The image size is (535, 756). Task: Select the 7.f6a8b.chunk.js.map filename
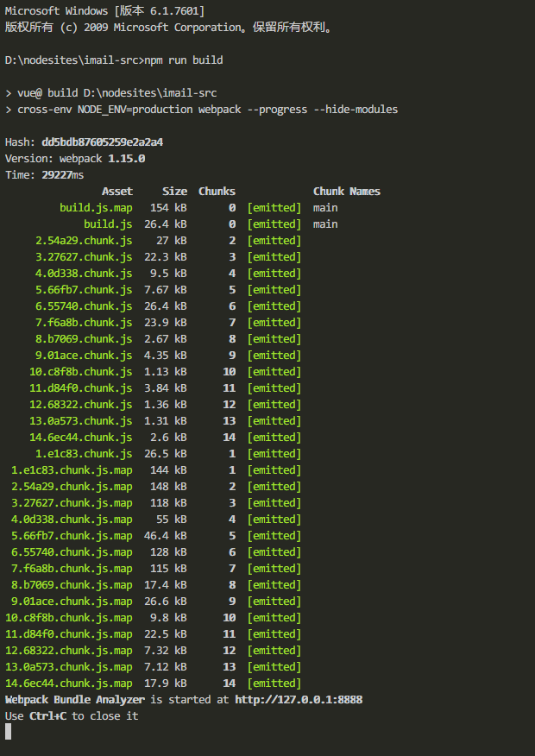coord(72,569)
